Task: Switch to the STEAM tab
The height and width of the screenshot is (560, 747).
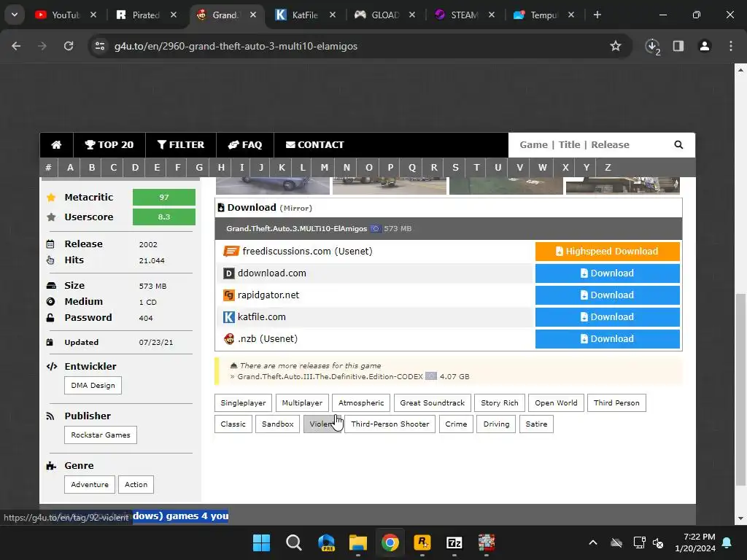Action: pyautogui.click(x=463, y=15)
